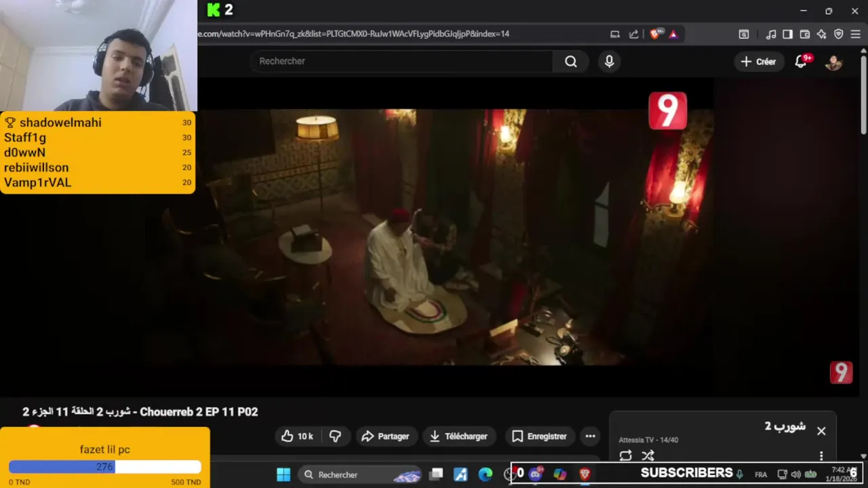
Task: Open the more actions ellipsis below the video
Action: tap(590, 436)
